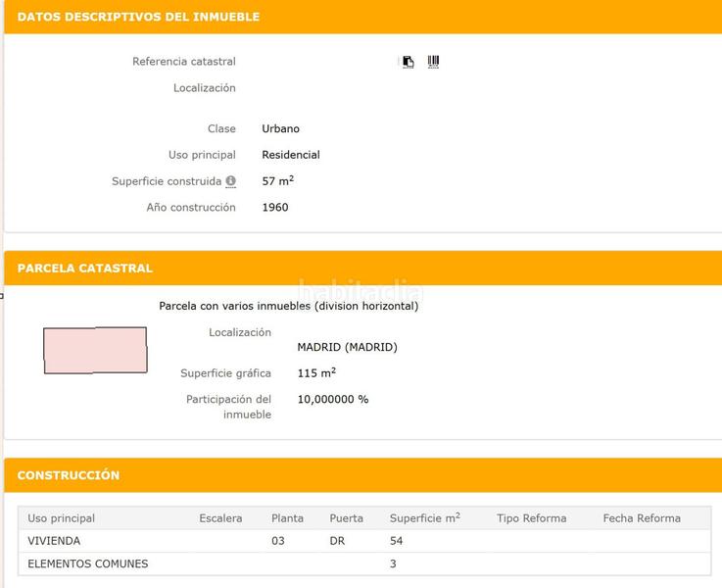This screenshot has height=588, width=722.
Task: Click the info icon next to Superficie construida
Action: pyautogui.click(x=231, y=181)
